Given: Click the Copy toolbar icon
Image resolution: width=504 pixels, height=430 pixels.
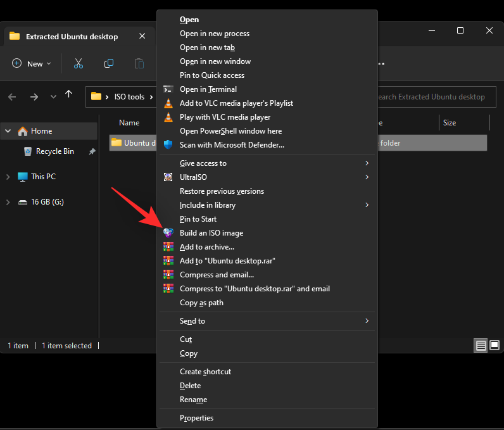Looking at the screenshot, I should (109, 63).
